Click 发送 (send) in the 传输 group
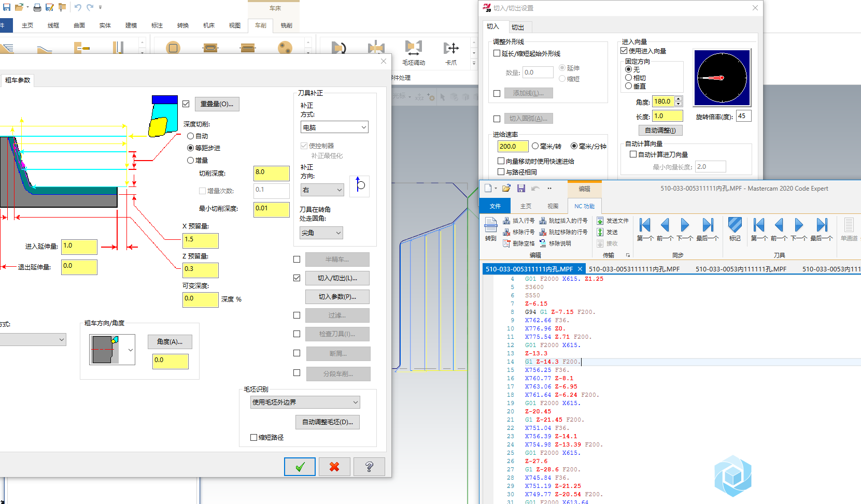This screenshot has width=861, height=504. 607,232
